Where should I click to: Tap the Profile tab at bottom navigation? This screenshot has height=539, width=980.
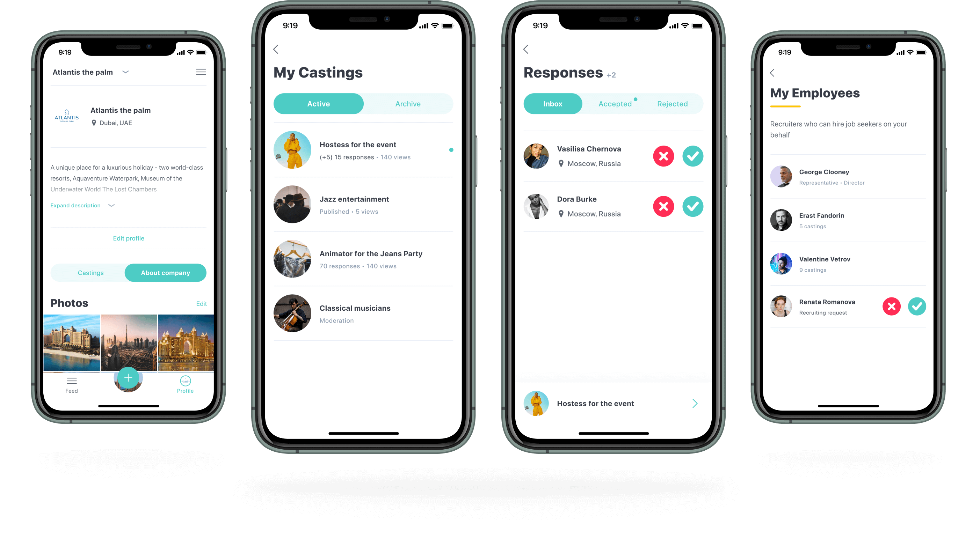pyautogui.click(x=184, y=385)
